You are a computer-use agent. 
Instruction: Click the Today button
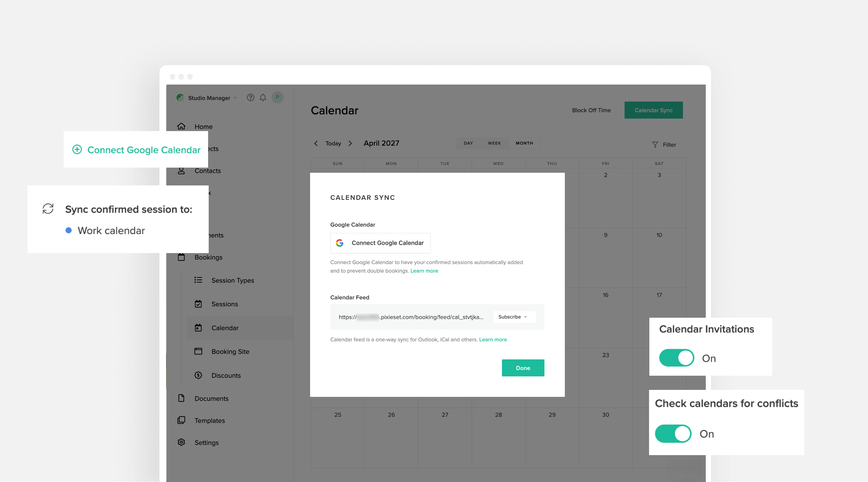333,143
